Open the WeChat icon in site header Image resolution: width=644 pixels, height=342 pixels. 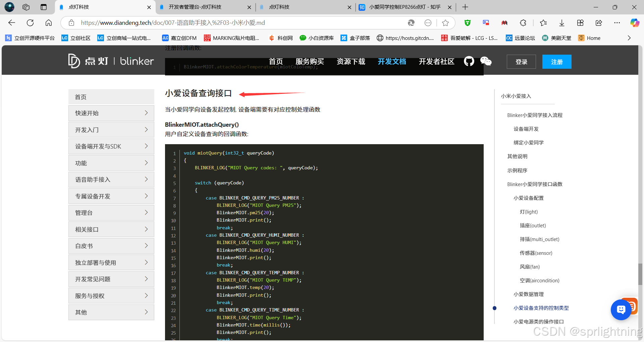pos(486,61)
